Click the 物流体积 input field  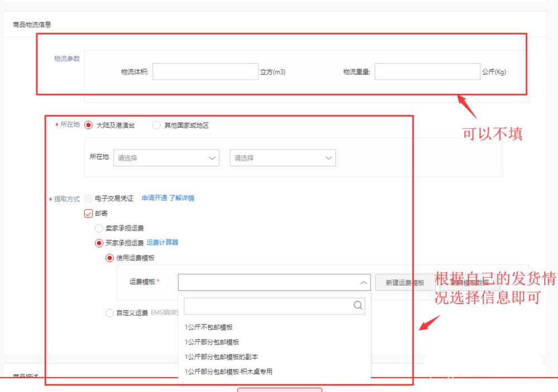click(x=205, y=71)
